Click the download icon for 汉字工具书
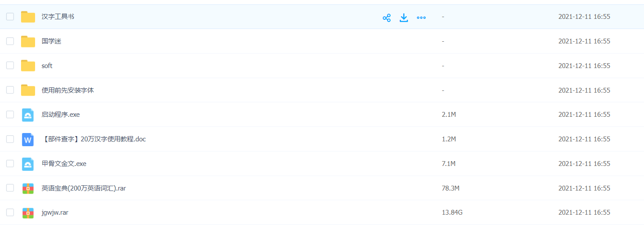The width and height of the screenshot is (644, 234). point(404,18)
